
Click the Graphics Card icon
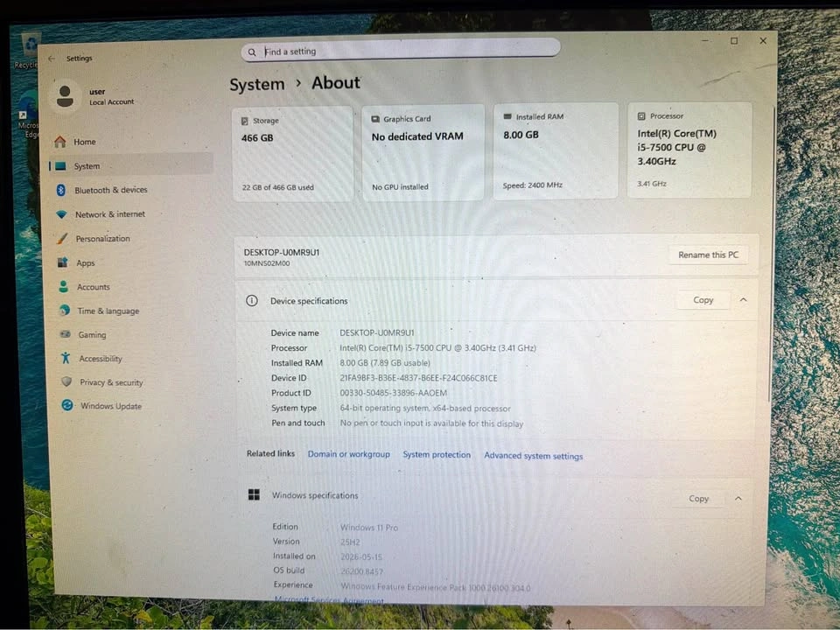(x=375, y=119)
